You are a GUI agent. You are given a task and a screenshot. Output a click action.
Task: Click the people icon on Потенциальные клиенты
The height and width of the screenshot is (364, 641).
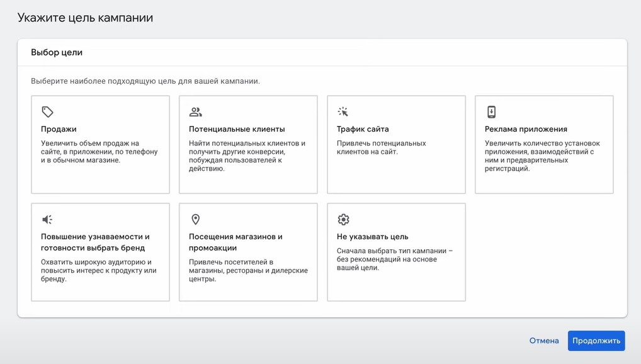(x=196, y=111)
